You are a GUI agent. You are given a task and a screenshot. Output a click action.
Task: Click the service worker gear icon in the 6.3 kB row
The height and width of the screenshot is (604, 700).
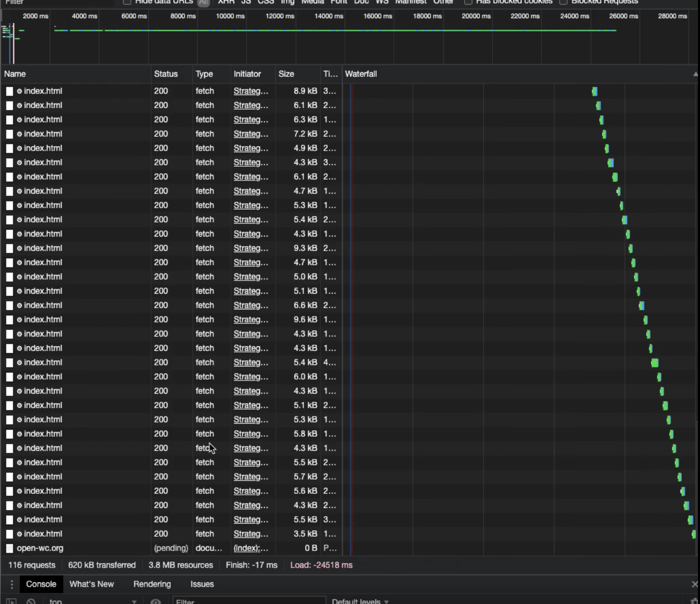point(20,120)
